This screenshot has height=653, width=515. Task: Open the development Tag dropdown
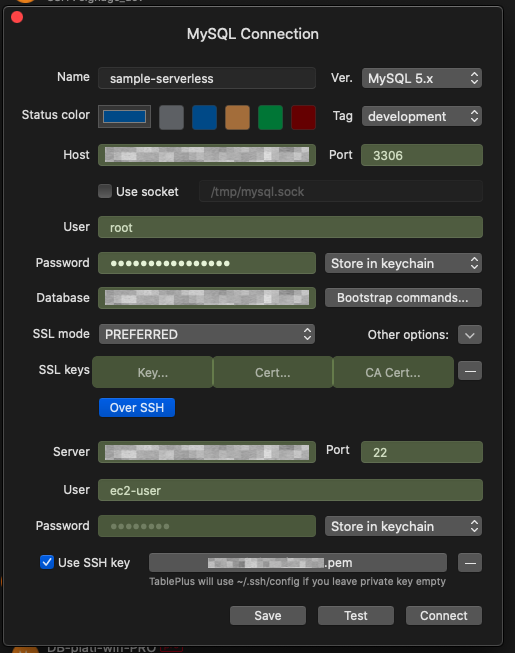(x=422, y=116)
